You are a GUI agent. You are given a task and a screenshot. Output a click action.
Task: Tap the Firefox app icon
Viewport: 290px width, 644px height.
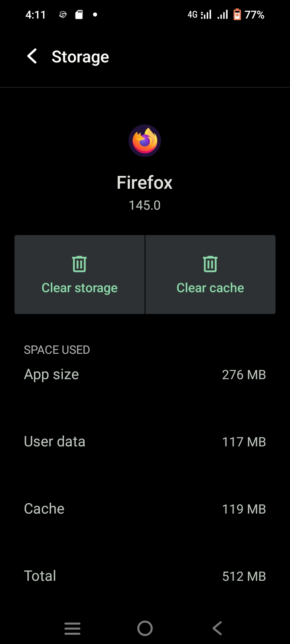pyautogui.click(x=145, y=141)
